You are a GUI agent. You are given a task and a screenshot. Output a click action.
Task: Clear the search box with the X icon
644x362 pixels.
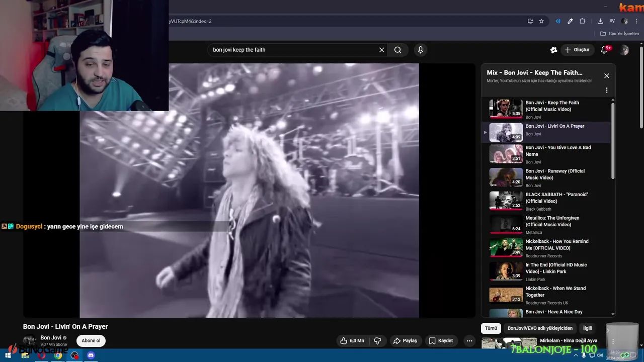pyautogui.click(x=381, y=50)
